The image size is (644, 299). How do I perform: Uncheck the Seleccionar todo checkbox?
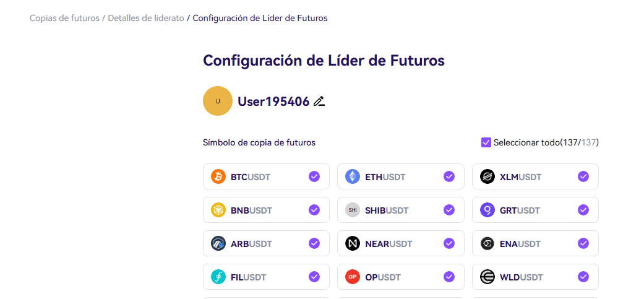[486, 142]
